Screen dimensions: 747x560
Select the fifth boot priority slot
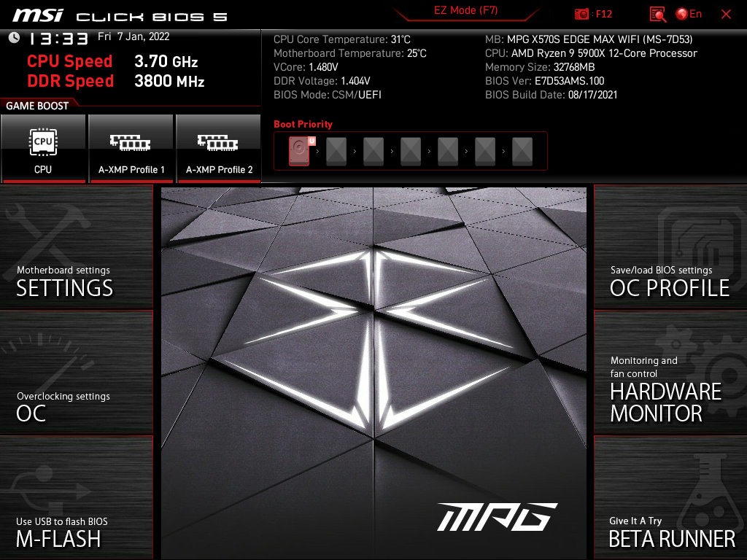point(448,152)
